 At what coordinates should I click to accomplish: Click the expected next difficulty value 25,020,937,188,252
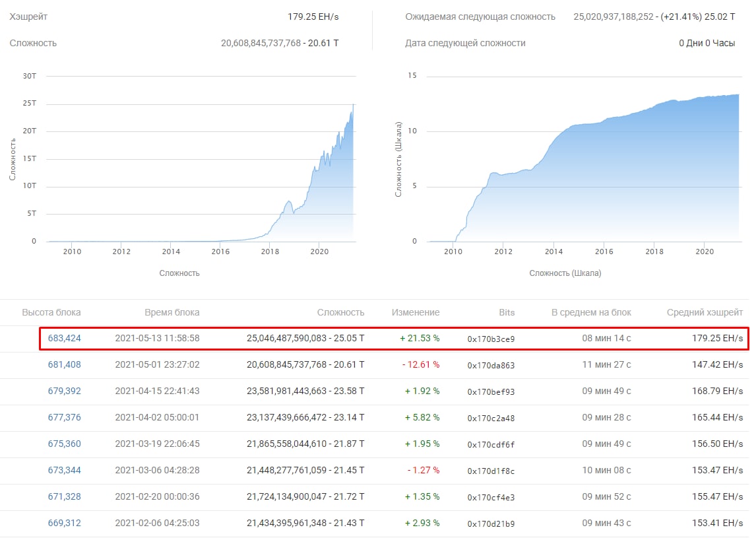click(x=613, y=17)
